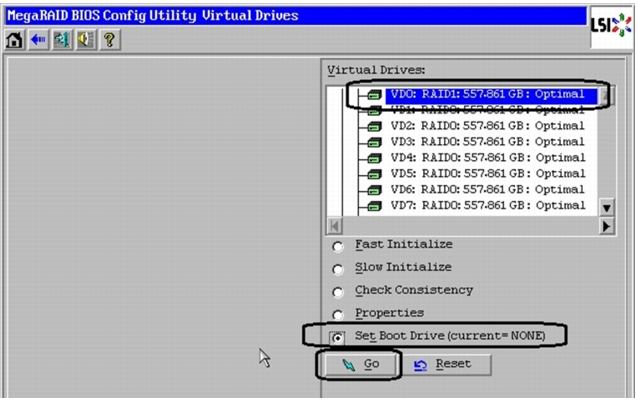638x411 pixels.
Task: Click the drive icon beside VD4
Action: pos(374,158)
